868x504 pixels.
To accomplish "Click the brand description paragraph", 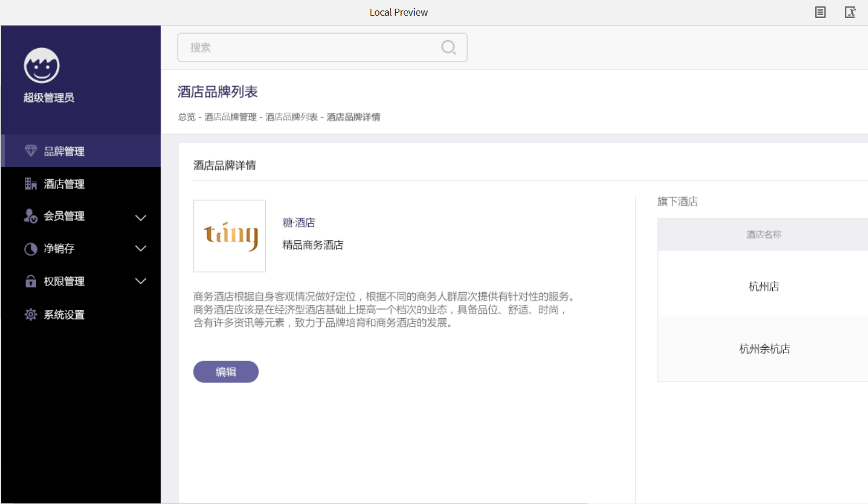I will coord(385,309).
